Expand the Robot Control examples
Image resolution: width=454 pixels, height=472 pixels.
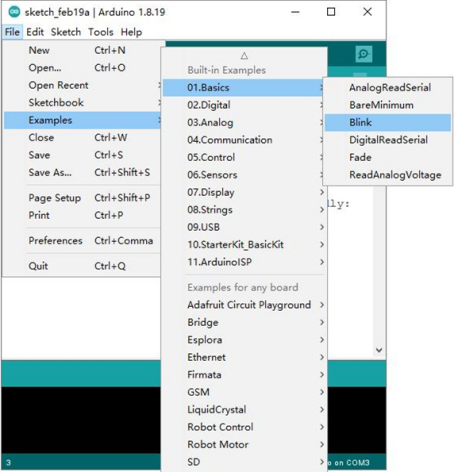coord(244,427)
